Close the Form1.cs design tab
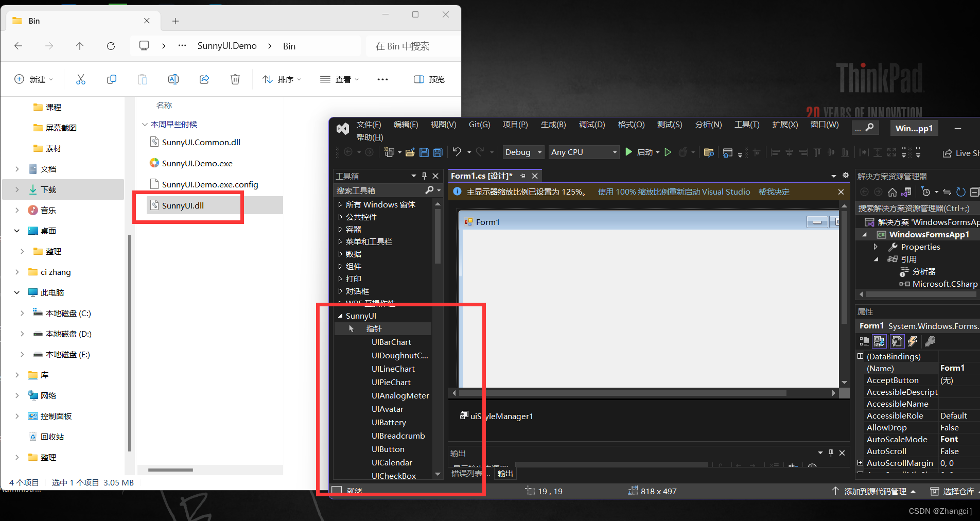This screenshot has width=980, height=521. point(535,176)
